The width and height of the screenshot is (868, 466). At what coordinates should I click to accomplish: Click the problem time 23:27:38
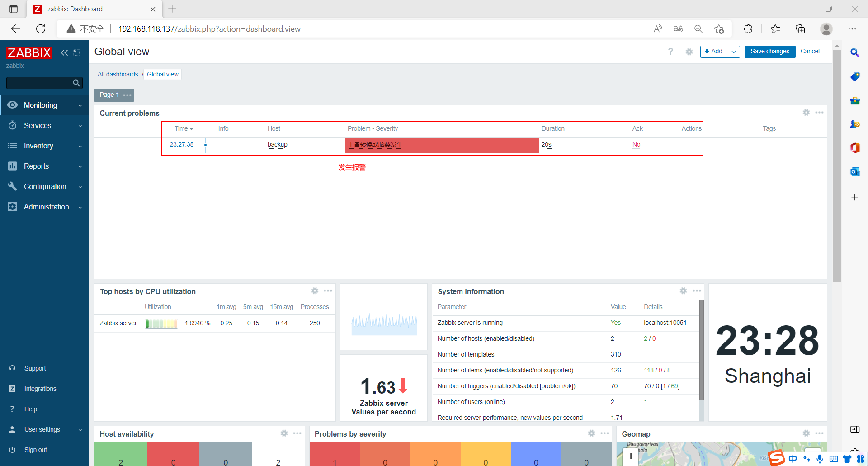(182, 144)
